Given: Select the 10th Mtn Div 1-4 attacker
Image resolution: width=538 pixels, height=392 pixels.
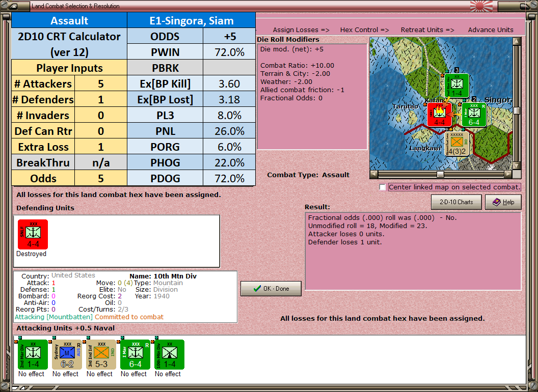Looking at the screenshot, I should click(x=170, y=355).
